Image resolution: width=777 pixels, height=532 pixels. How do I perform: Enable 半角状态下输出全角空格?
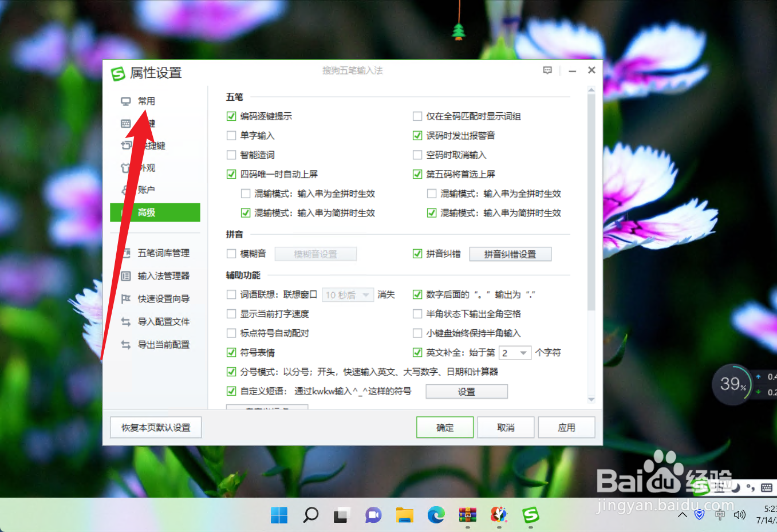(417, 314)
